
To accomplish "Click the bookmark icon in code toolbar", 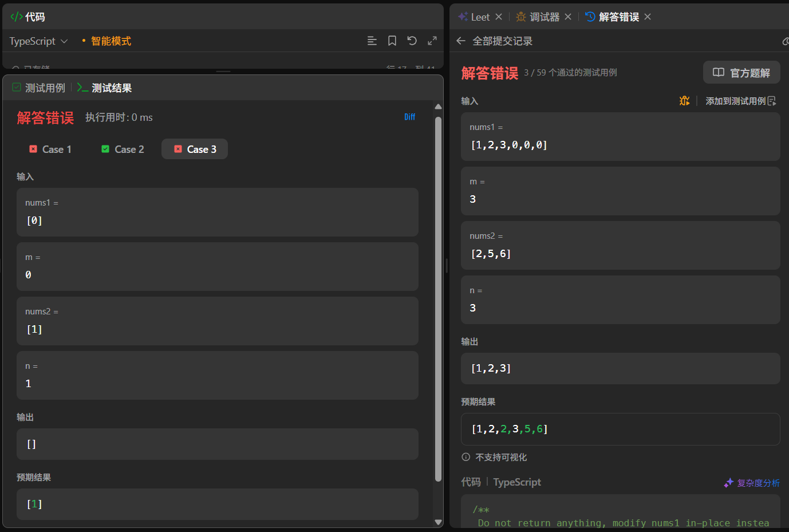I will click(392, 41).
